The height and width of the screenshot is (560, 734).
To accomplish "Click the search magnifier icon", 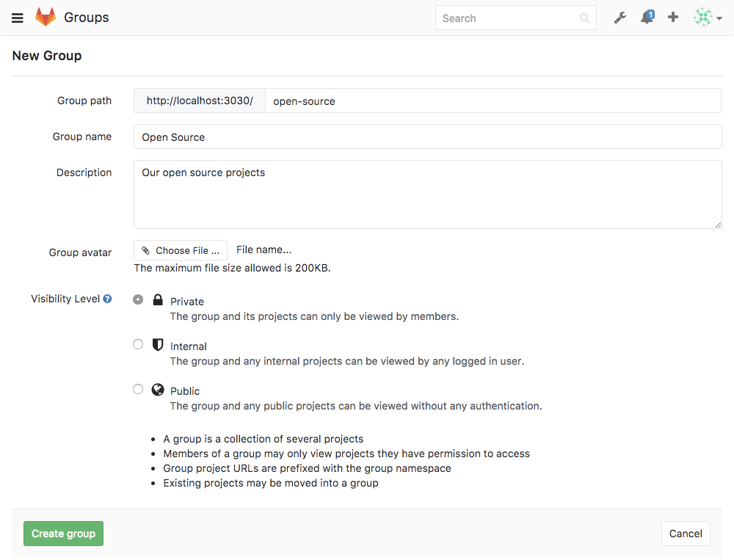I will click(x=584, y=18).
